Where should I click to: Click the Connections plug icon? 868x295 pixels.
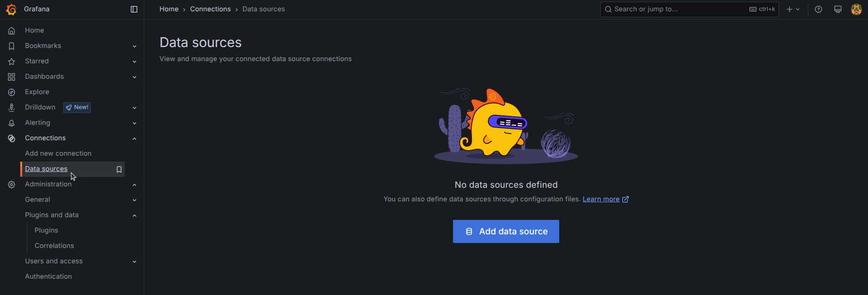[12, 138]
